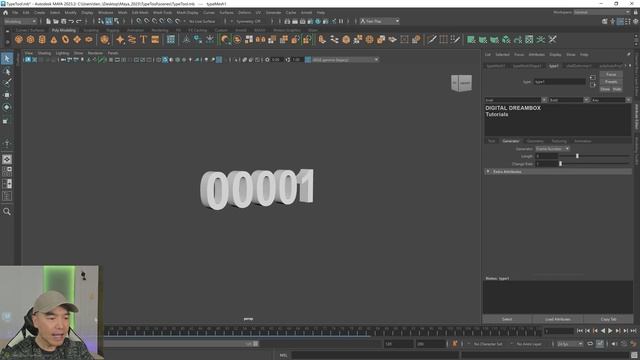The image size is (640, 360).
Task: Open the Generator type dropdown
Action: coord(552,149)
